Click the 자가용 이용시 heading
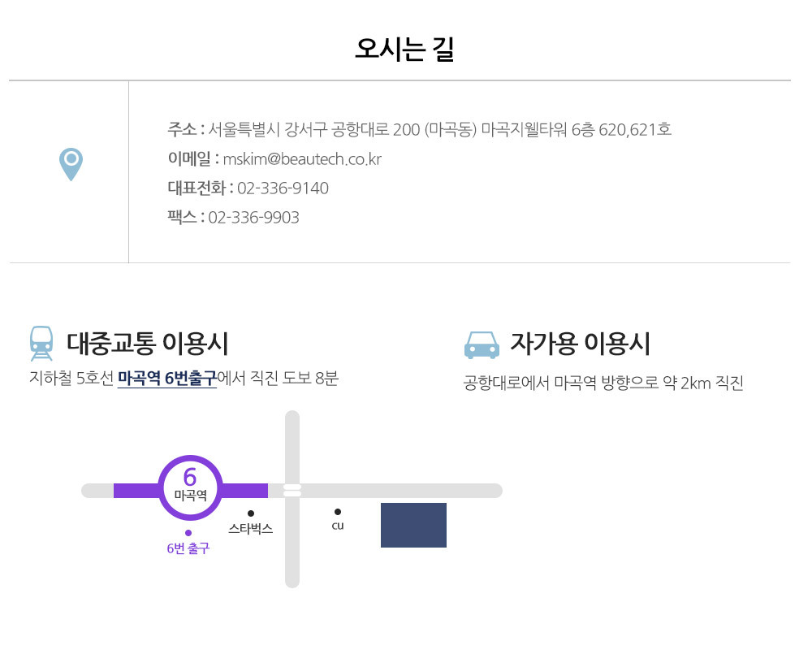 [x=580, y=344]
